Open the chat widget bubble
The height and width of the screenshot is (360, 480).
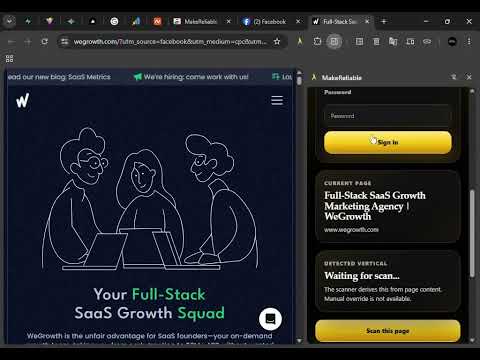click(270, 319)
